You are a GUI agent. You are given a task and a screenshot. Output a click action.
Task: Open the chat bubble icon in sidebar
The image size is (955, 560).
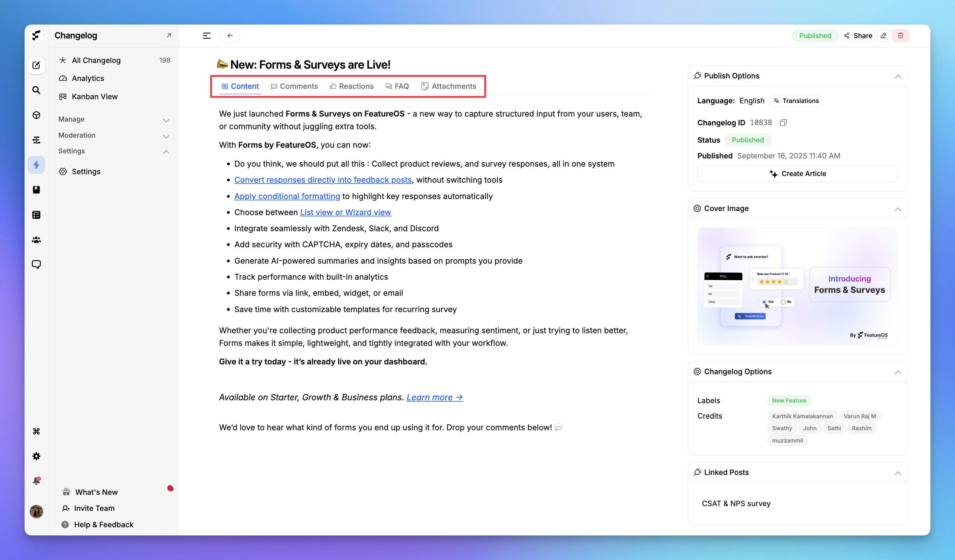36,264
